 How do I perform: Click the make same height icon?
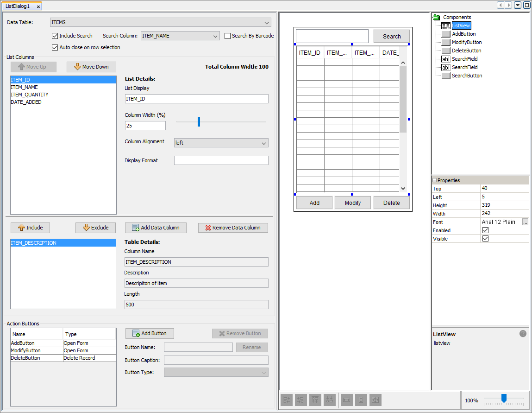pos(361,400)
